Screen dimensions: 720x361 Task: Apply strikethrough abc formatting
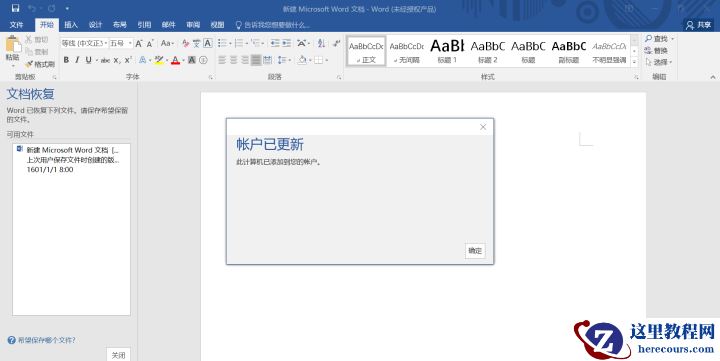(105, 60)
